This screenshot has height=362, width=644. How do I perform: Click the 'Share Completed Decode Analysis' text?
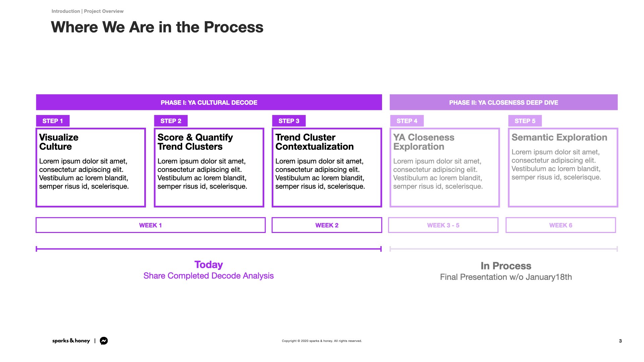[208, 276]
